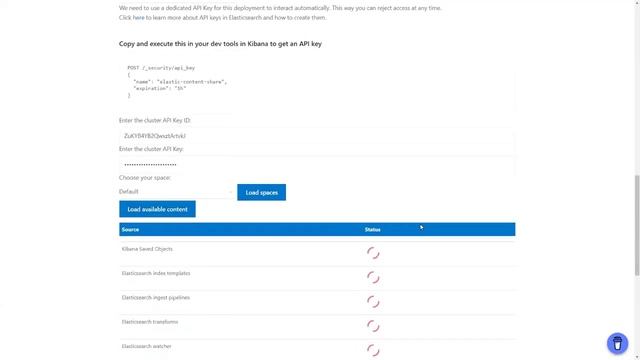The height and width of the screenshot is (360, 640).
Task: Select the Elasticsearch ingest pipelines row text
Action: point(156,298)
